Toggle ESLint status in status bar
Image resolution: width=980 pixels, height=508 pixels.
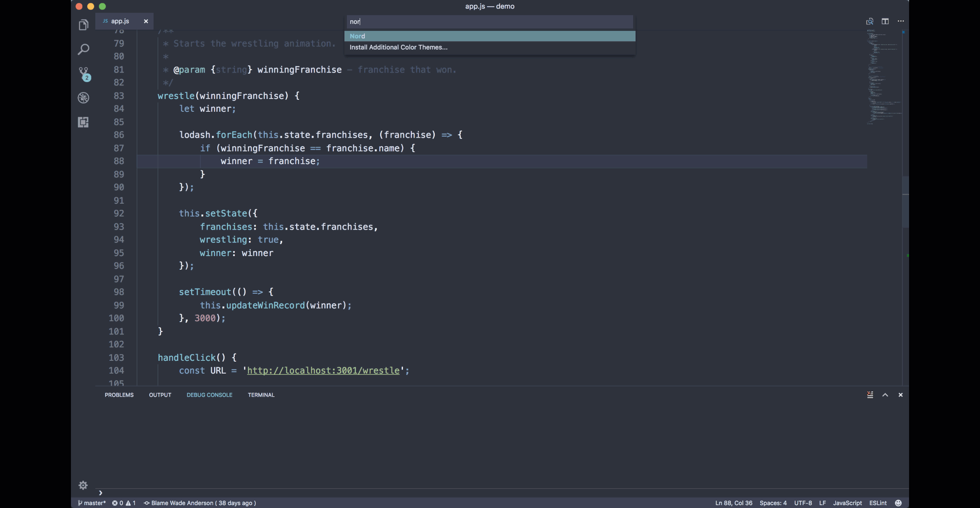pos(878,503)
